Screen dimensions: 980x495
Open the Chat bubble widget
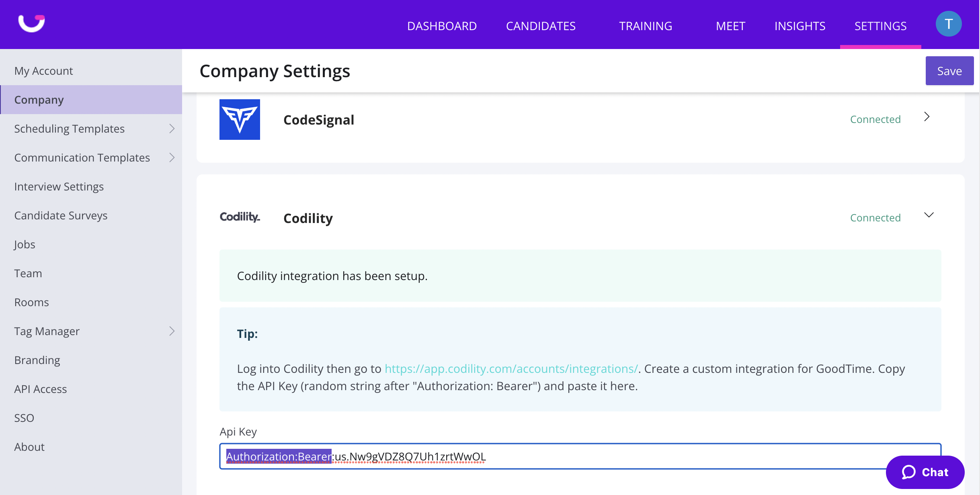(x=925, y=472)
